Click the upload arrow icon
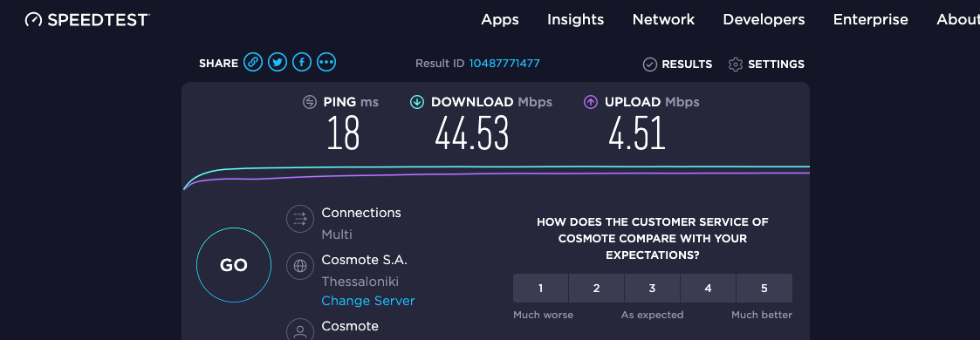 click(x=591, y=102)
